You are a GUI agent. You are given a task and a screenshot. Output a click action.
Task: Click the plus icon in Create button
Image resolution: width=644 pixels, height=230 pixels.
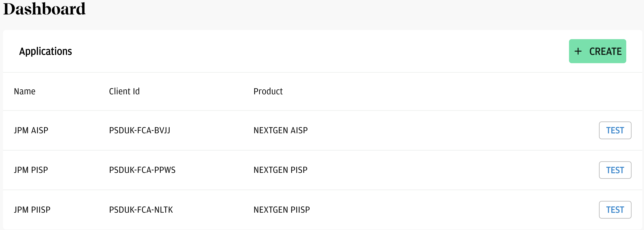pyautogui.click(x=578, y=51)
